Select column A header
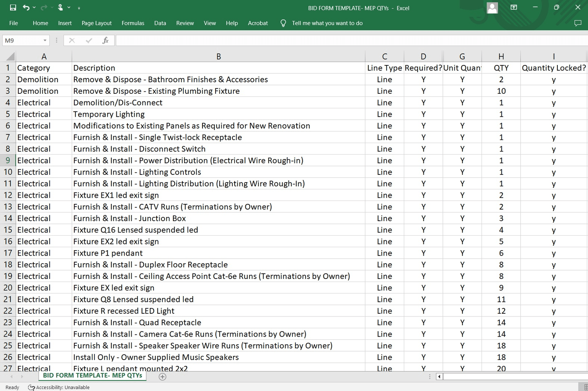 pyautogui.click(x=44, y=57)
